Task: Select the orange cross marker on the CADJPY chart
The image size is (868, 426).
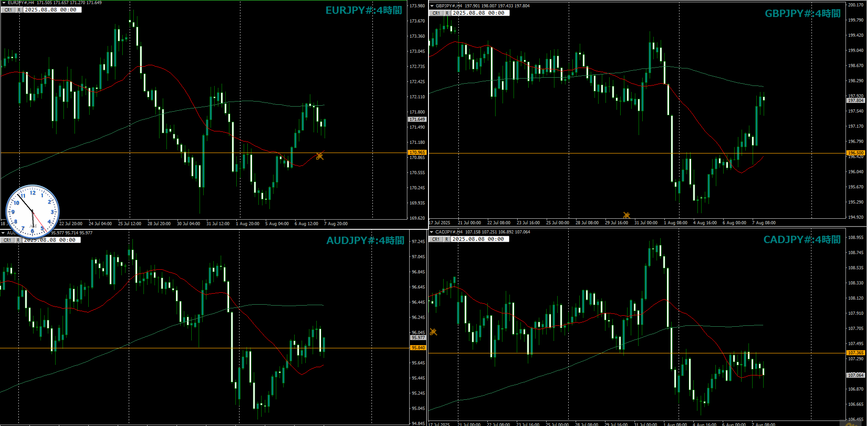Action: [433, 332]
